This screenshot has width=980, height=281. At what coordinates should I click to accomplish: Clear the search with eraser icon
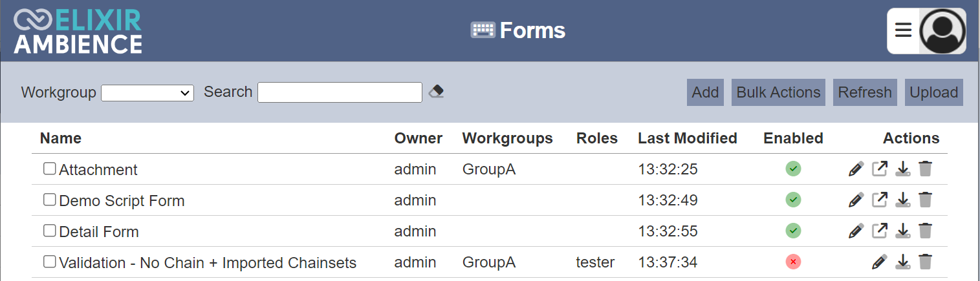(437, 92)
